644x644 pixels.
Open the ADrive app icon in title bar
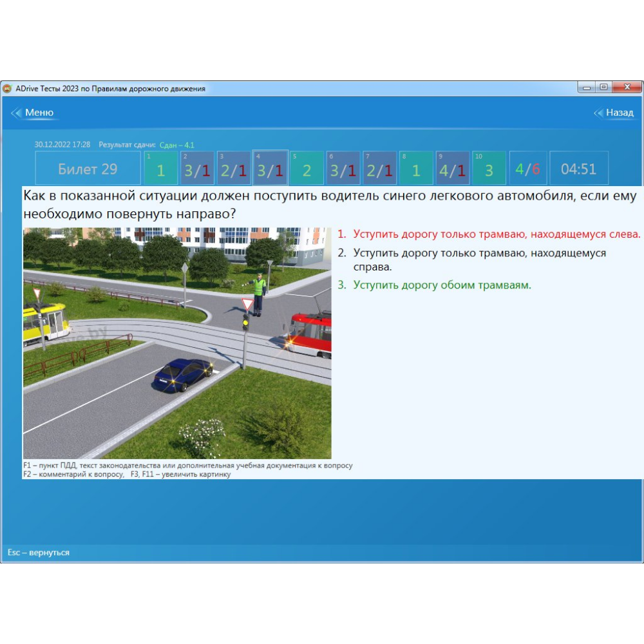(7, 88)
